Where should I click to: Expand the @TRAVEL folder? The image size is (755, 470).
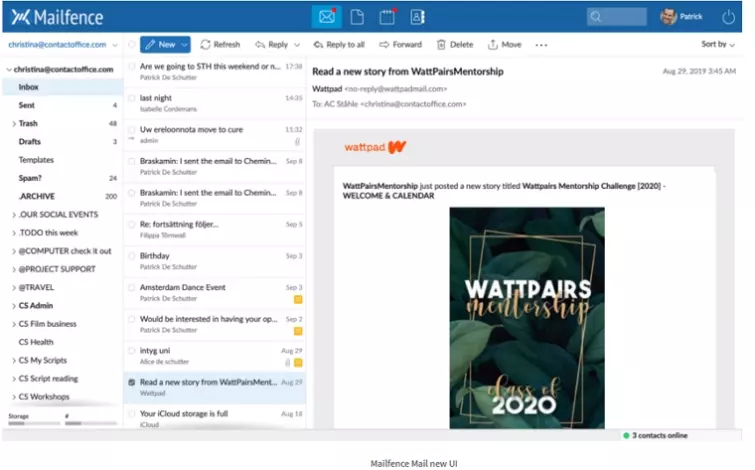click(14, 287)
